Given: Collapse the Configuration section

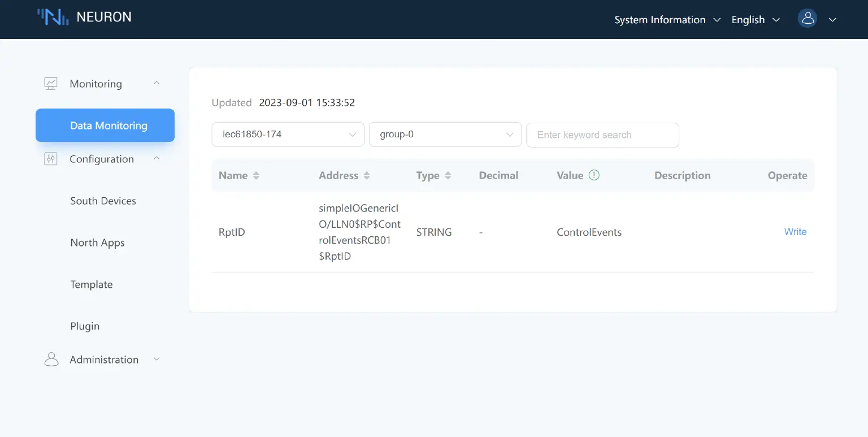Looking at the screenshot, I should 157,158.
